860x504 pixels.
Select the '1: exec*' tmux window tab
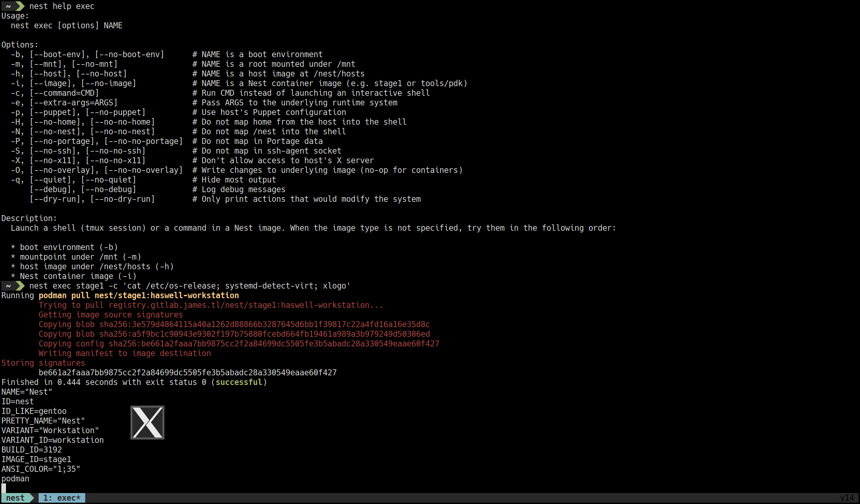click(x=62, y=498)
